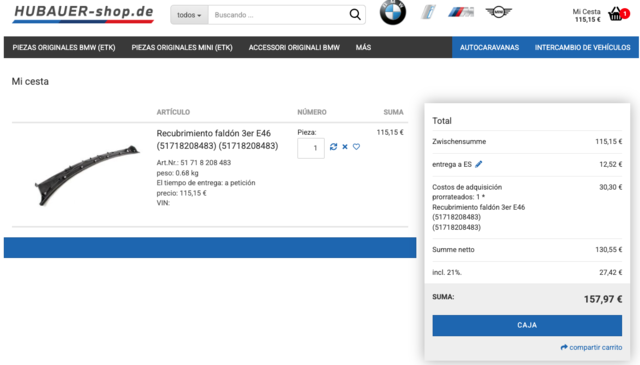Click the magnifying glass search icon
The width and height of the screenshot is (640, 365).
pyautogui.click(x=355, y=15)
